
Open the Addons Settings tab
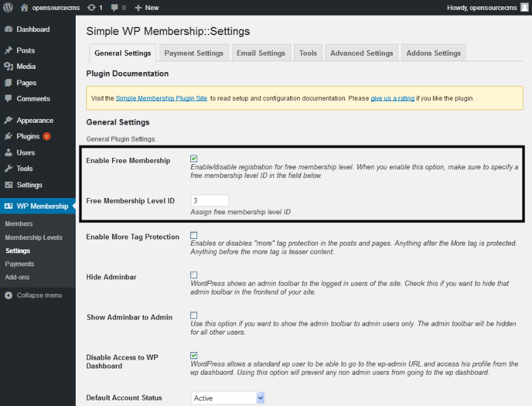(x=433, y=53)
